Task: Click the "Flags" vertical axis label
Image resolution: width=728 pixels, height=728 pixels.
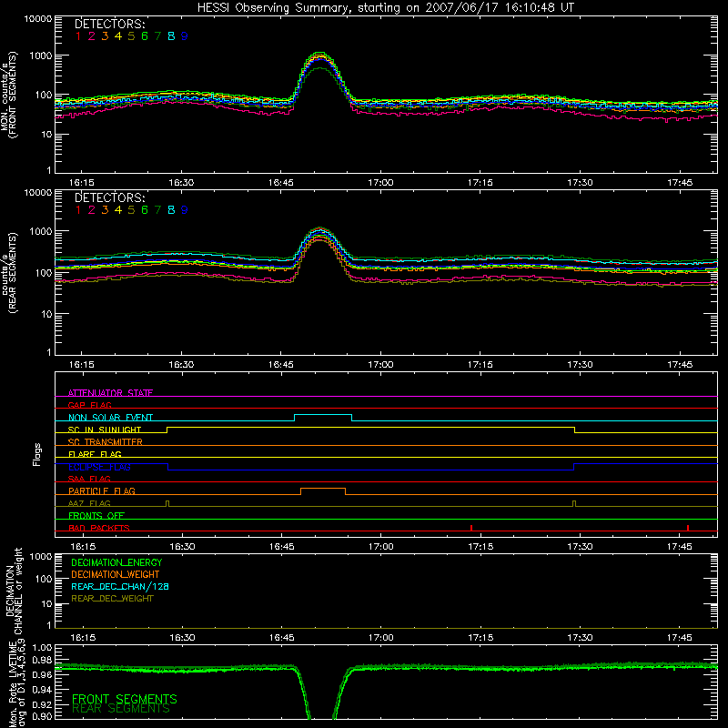Action: pyautogui.click(x=37, y=454)
